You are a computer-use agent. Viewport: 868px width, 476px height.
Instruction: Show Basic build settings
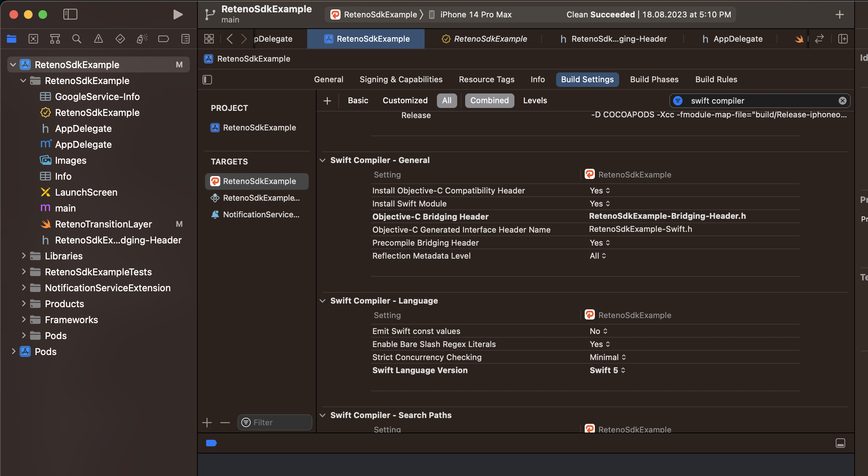pos(358,101)
